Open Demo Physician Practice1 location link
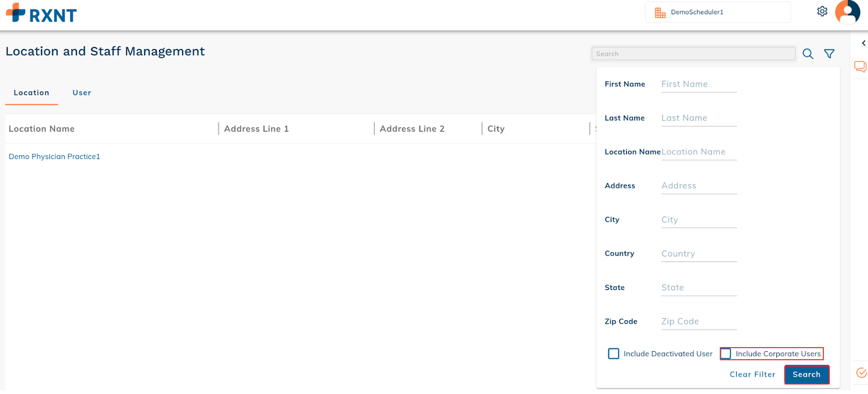Image resolution: width=868 pixels, height=394 pixels. click(x=54, y=157)
